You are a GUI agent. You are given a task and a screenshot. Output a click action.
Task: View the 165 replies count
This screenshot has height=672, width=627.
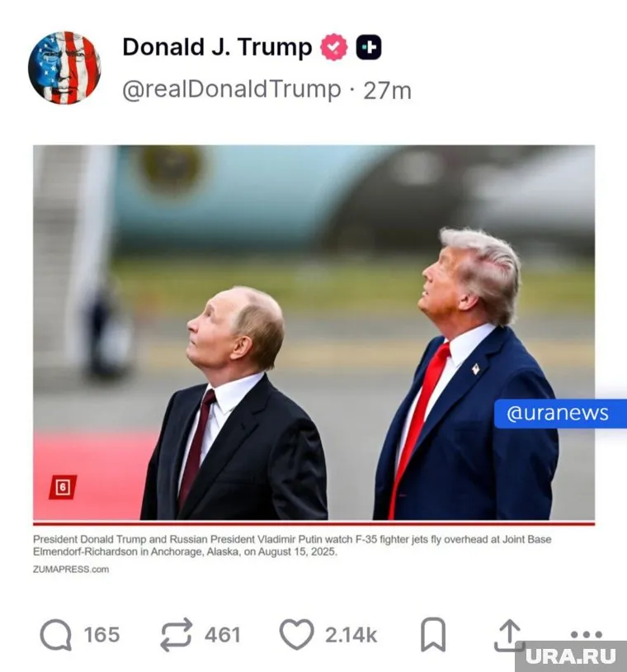tap(101, 635)
